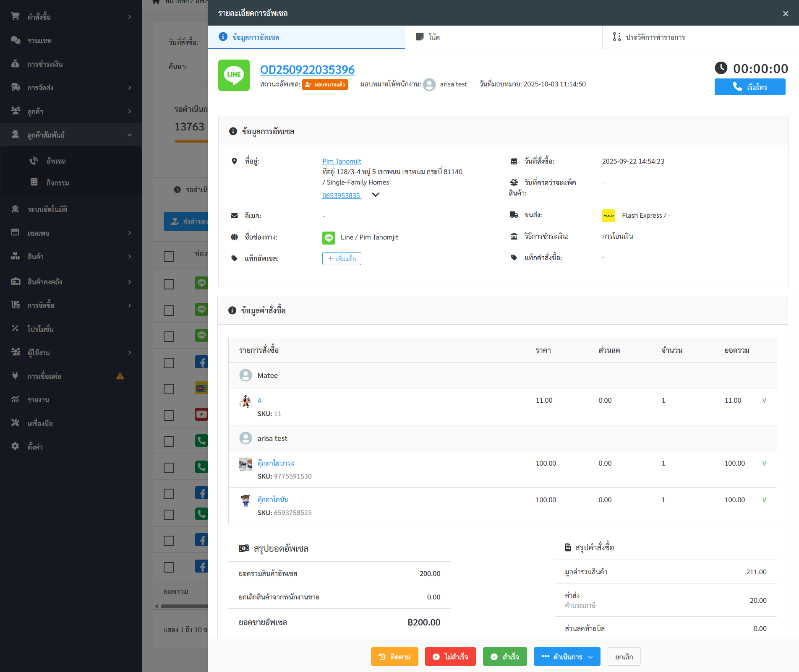Image resolution: width=799 pixels, height=672 pixels.
Task: Click the ระบบอัตโนมัติ robot icon
Action: (16, 209)
